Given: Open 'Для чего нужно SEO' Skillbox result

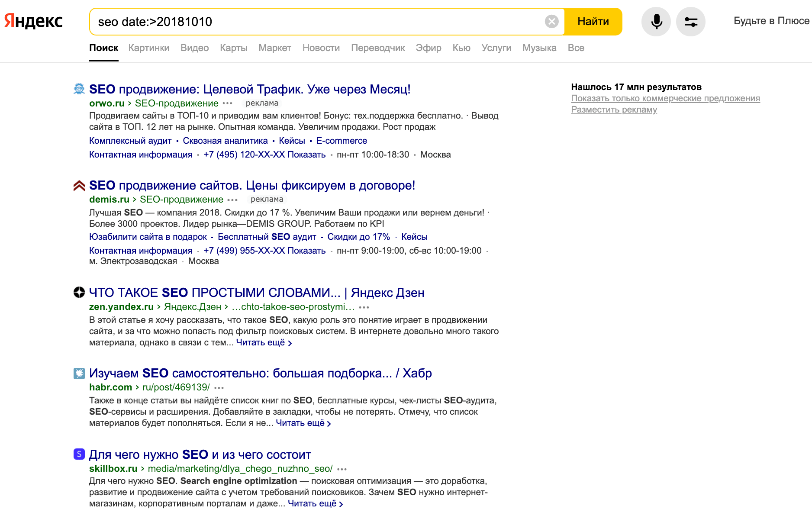Looking at the screenshot, I should click(200, 454).
